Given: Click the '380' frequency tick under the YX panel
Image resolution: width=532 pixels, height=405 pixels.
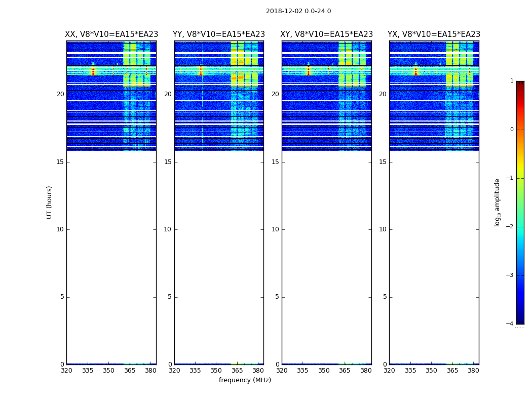Looking at the screenshot, I should [473, 371].
